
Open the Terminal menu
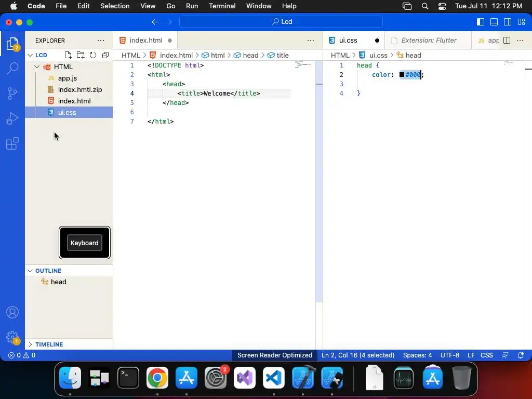click(222, 6)
